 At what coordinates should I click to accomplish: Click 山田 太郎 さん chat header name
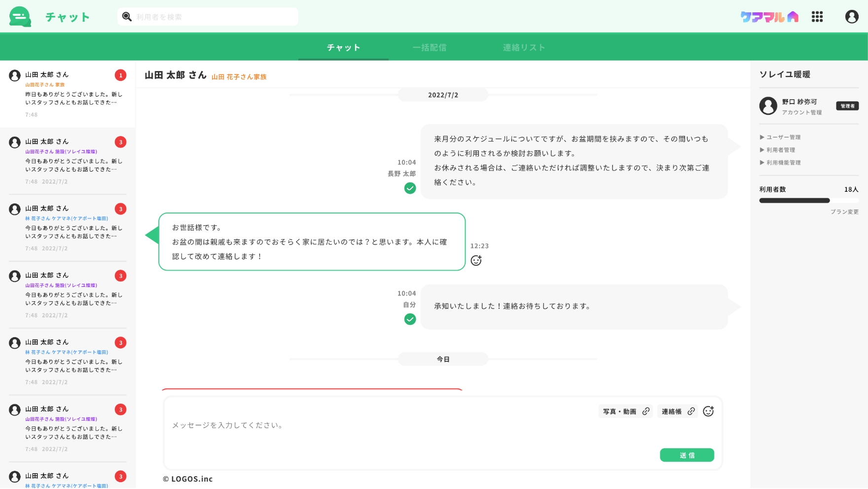176,75
